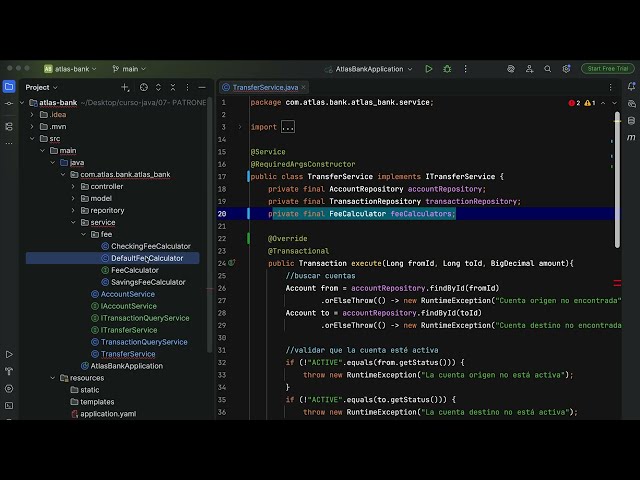Open Search Everywhere magnifier
Image resolution: width=640 pixels, height=480 pixels.
[x=548, y=69]
